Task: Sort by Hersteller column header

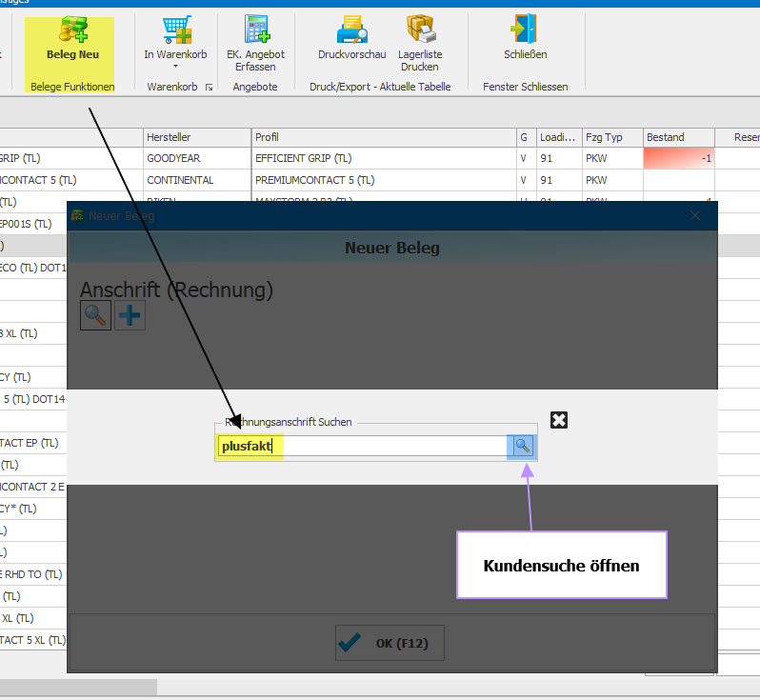Action: pos(196,137)
